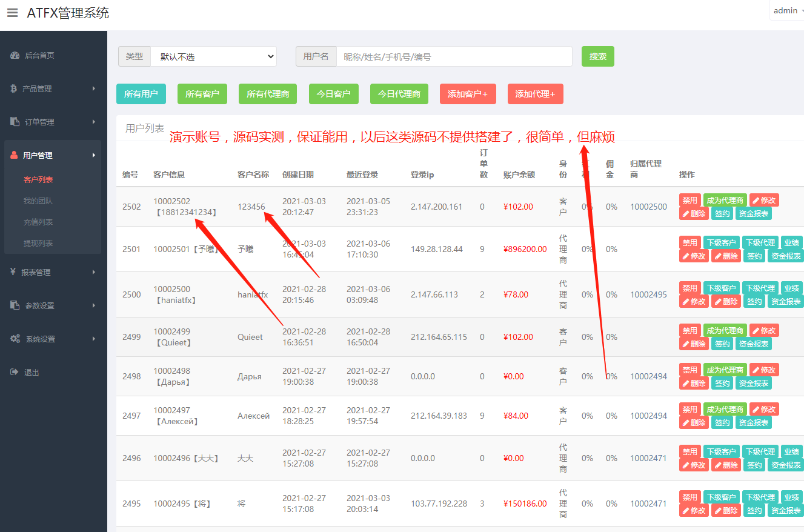Open the admin account dropdown
Screen dimensions: 804x532
[x=787, y=11]
